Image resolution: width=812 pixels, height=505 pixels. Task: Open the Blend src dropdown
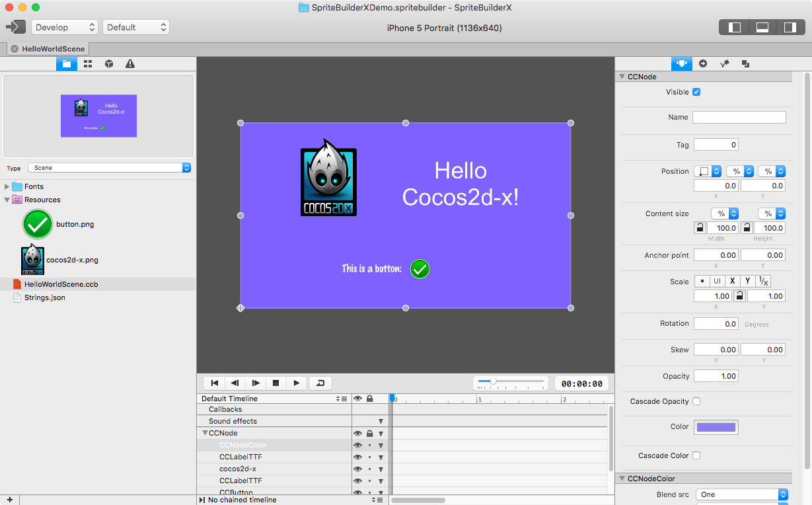(742, 494)
